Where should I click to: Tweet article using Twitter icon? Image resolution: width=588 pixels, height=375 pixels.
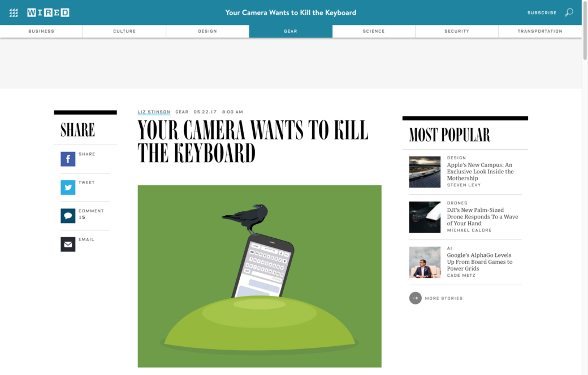point(68,187)
